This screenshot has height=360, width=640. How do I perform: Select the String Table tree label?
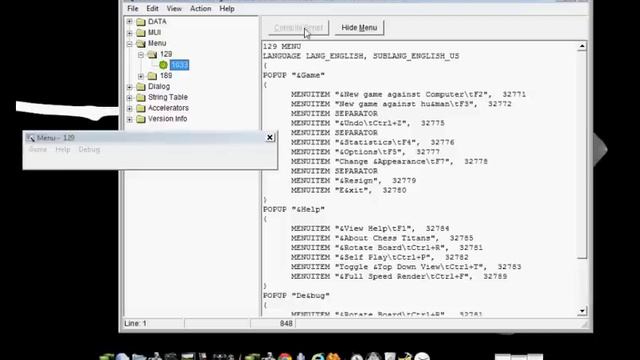[168, 97]
